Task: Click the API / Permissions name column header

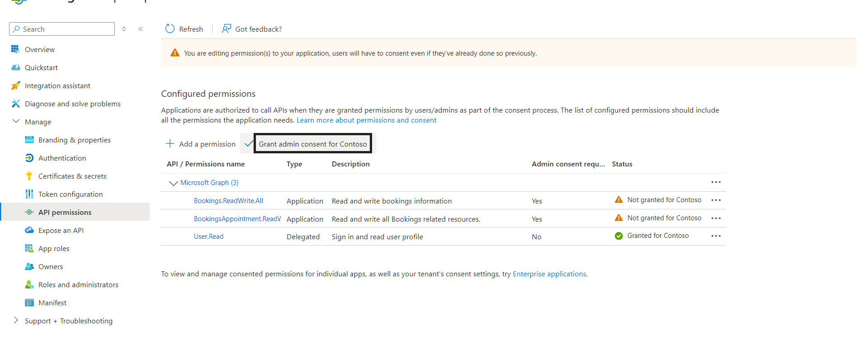Action: pyautogui.click(x=206, y=164)
